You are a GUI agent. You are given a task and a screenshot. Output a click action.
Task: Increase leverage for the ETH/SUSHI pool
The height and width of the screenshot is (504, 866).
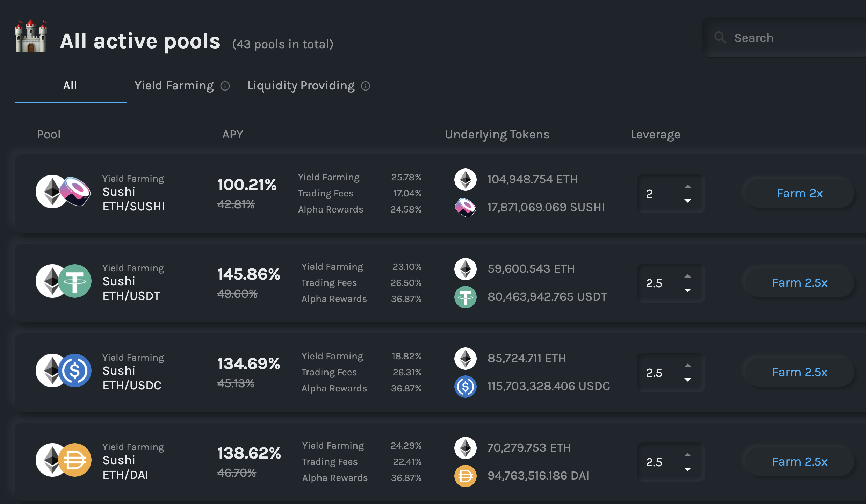coord(688,187)
